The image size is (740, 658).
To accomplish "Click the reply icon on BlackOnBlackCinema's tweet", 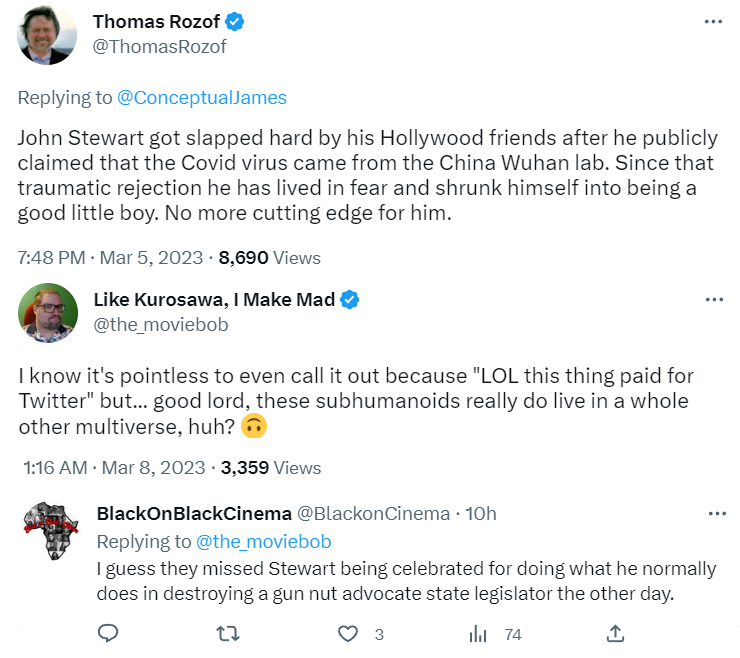I will [109, 633].
